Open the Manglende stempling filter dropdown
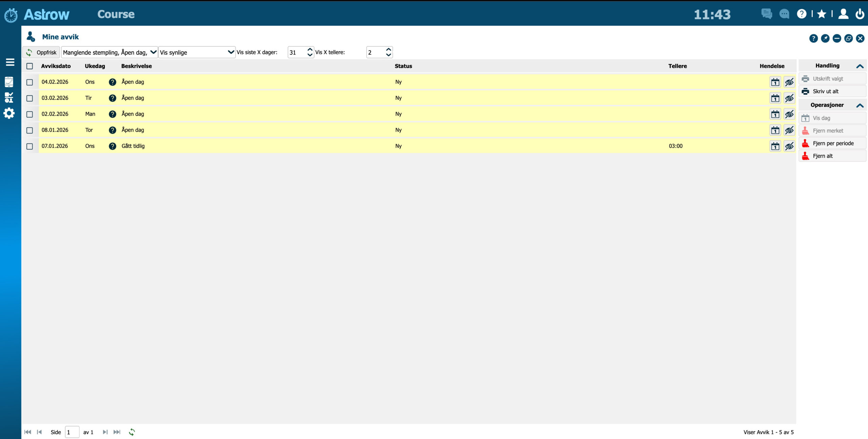This screenshot has width=868, height=439. pyautogui.click(x=109, y=52)
